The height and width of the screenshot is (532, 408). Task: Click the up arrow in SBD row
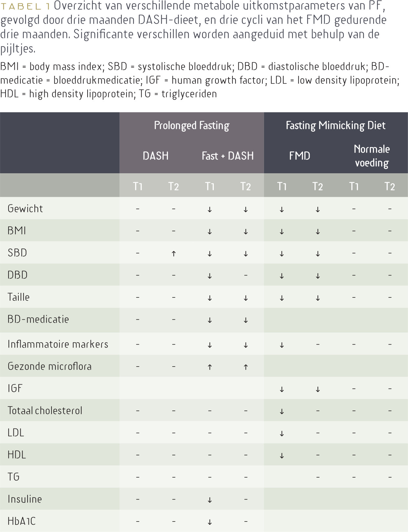coord(173,254)
